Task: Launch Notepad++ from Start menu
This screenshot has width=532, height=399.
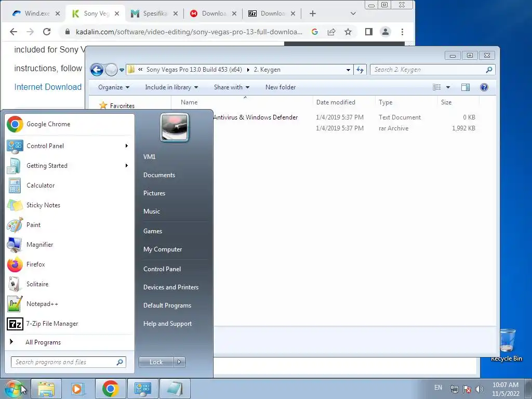Action: click(x=70, y=303)
